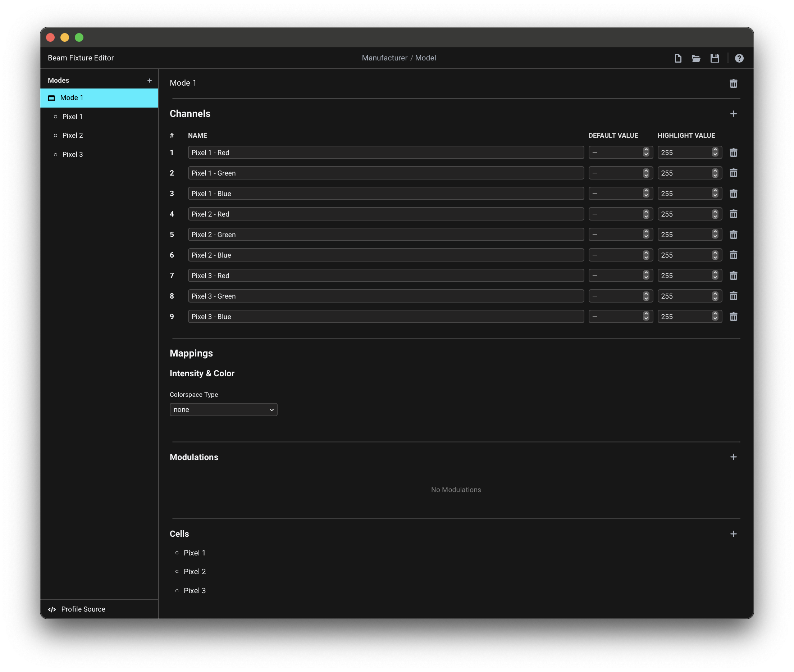Click highlight value stepper for Pixel 3 - Red
Image resolution: width=794 pixels, height=672 pixels.
(x=715, y=275)
